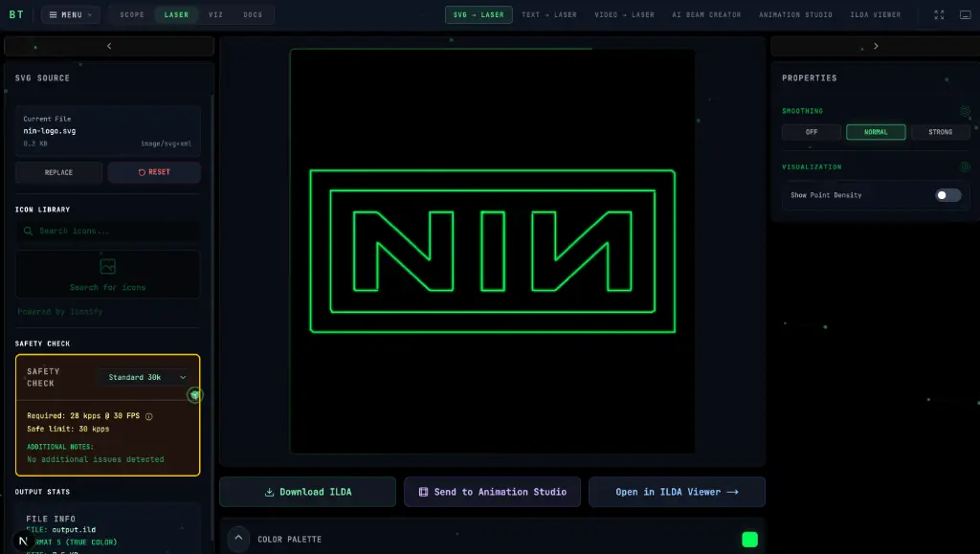Click the magnifier icon in icon search
The image size is (980, 554).
28,232
